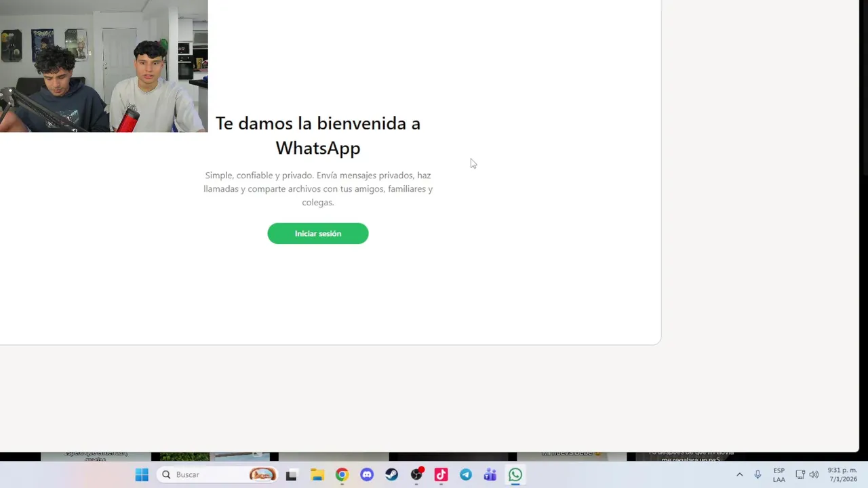The width and height of the screenshot is (868, 488).
Task: Switch the ESP LAA keyboard language
Action: point(779,474)
